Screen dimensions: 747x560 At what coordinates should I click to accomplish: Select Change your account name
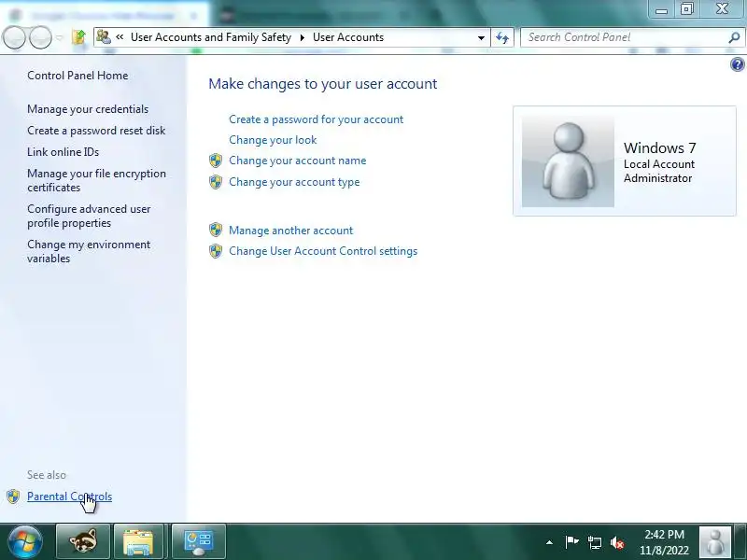tap(297, 161)
